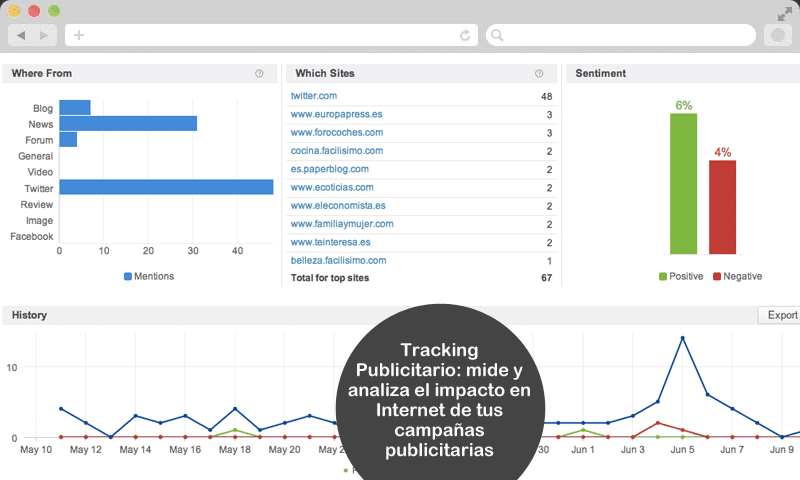This screenshot has height=480, width=800.
Task: Click the browser back arrow button
Action: tap(21, 35)
